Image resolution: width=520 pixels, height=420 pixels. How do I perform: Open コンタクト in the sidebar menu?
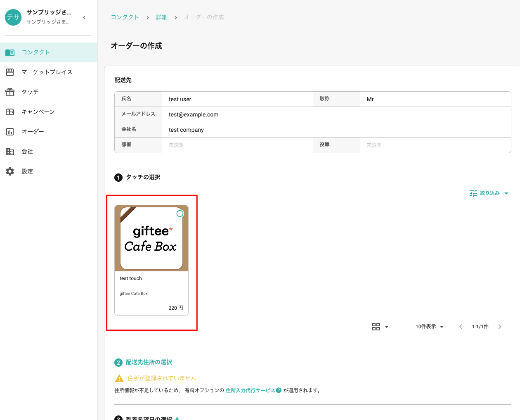pyautogui.click(x=49, y=52)
